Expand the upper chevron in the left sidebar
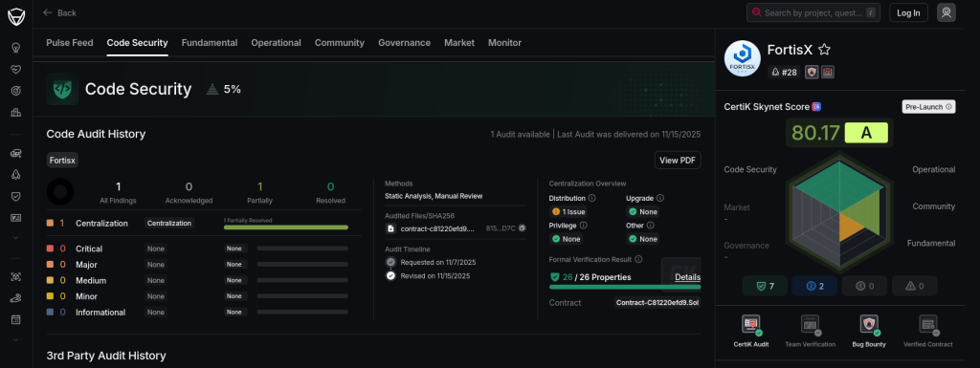980x368 pixels. [x=16, y=237]
